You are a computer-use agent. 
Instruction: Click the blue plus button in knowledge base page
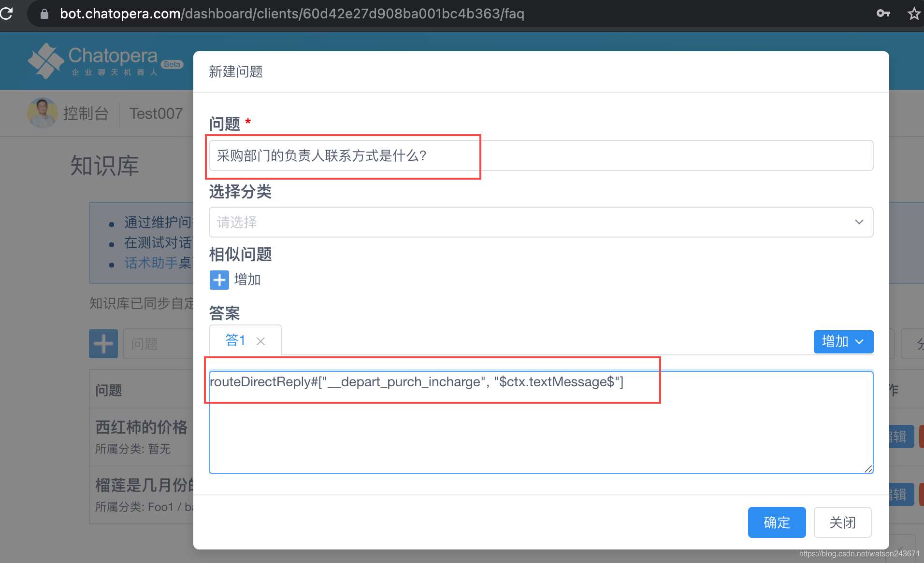tap(103, 344)
